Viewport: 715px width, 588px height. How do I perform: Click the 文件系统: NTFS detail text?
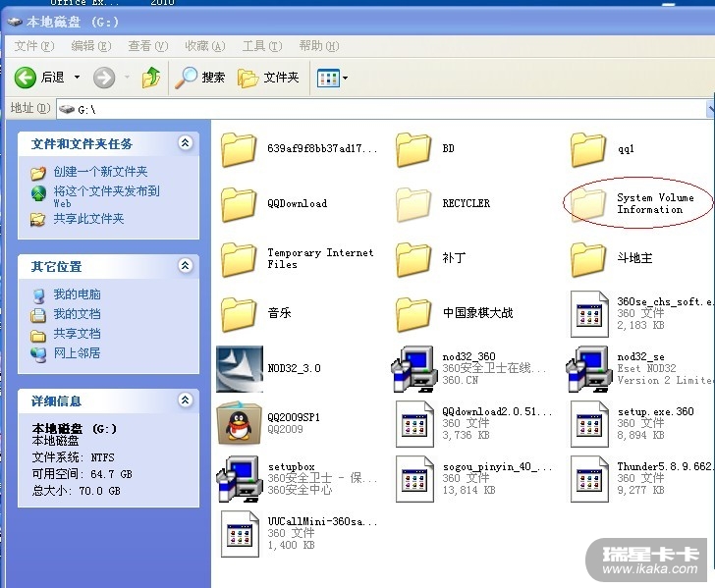point(73,457)
